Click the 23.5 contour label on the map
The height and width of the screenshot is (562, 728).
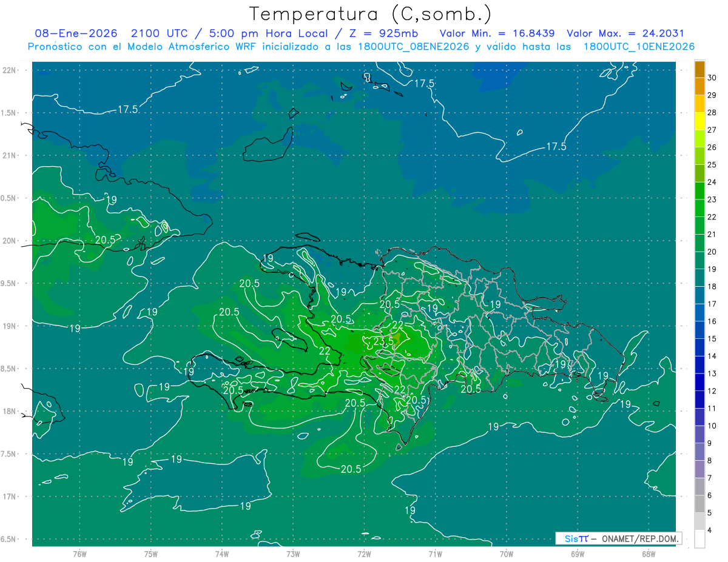pyautogui.click(x=383, y=341)
